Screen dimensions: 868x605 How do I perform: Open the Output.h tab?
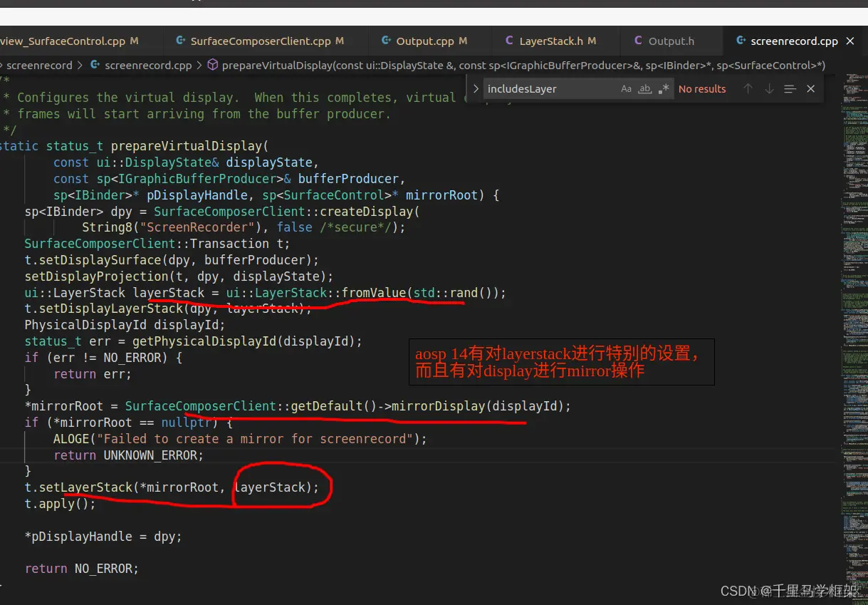click(671, 41)
